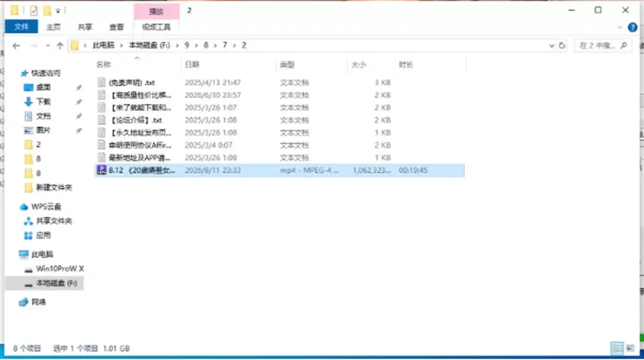Switch to details view icon in status bar
This screenshot has height=360, width=644.
pos(617,348)
